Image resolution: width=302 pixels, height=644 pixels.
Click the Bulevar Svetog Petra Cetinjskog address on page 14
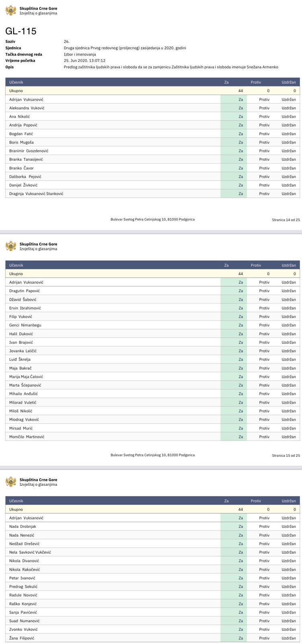pyautogui.click(x=153, y=219)
